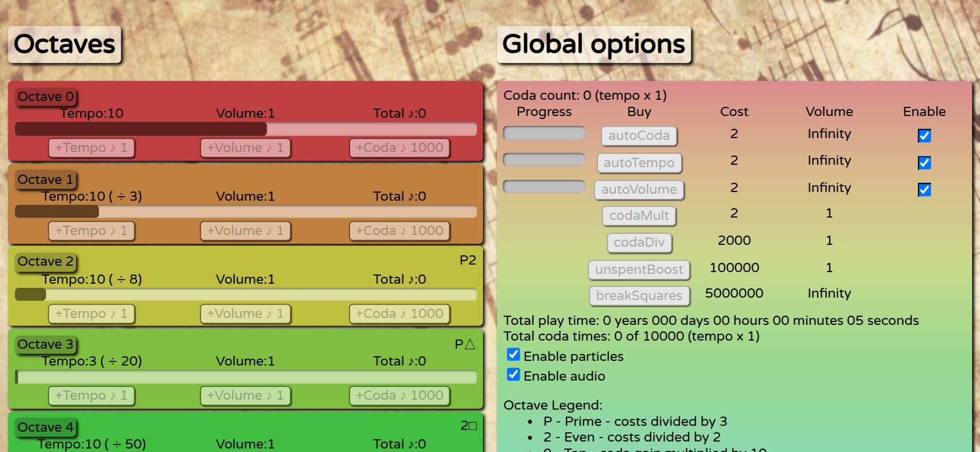Uncheck Enable particles
The width and height of the screenshot is (980, 452).
(x=513, y=355)
